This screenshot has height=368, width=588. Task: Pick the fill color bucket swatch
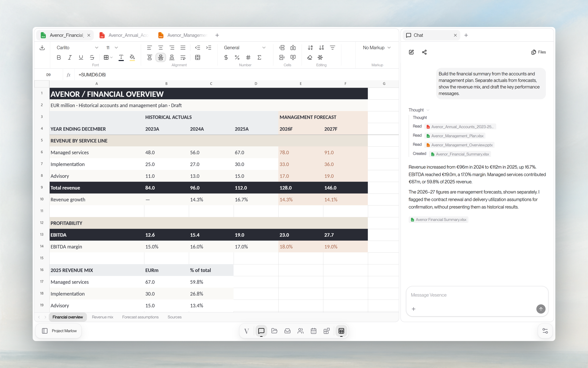pyautogui.click(x=132, y=58)
